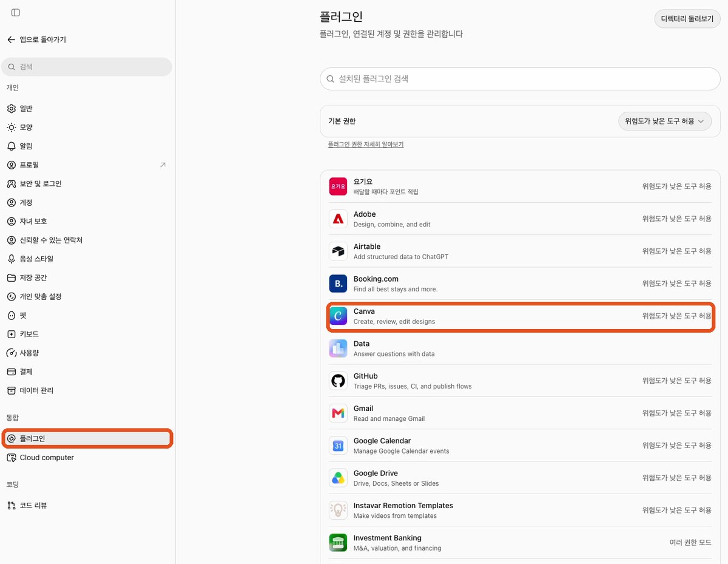Click 여러 권한 모드 on Investment Banking row
The image size is (728, 564).
point(690,543)
